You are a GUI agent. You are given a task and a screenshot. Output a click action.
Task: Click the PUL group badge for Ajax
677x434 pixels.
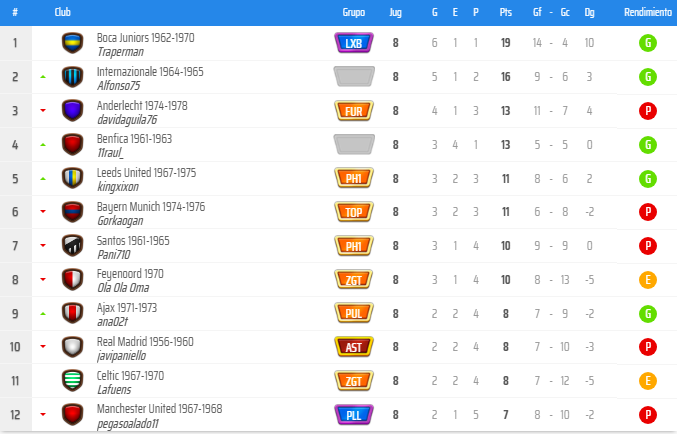[x=354, y=314]
